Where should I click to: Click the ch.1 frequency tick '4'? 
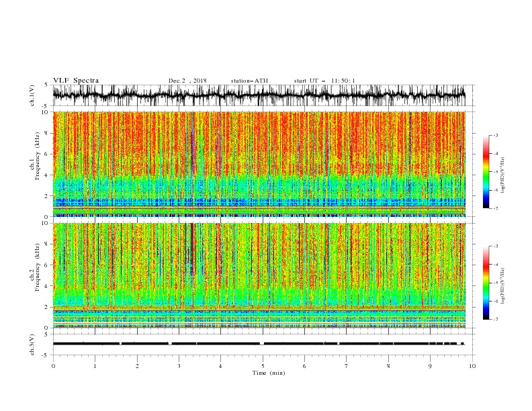coord(46,175)
